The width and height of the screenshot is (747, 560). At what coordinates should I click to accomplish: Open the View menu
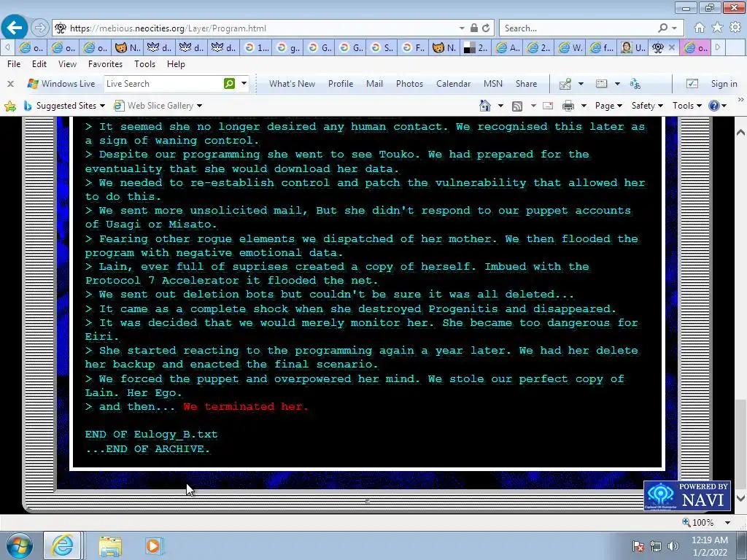click(x=67, y=64)
